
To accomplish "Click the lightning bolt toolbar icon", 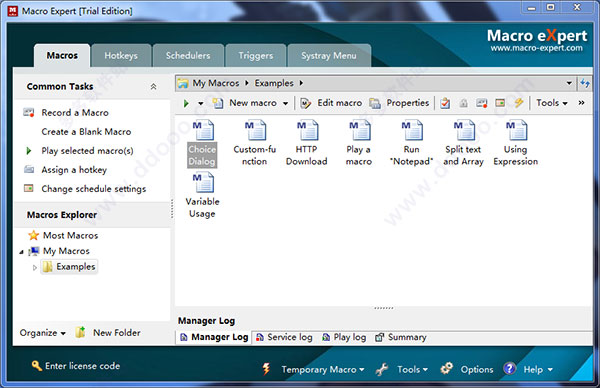I will pyautogui.click(x=519, y=103).
